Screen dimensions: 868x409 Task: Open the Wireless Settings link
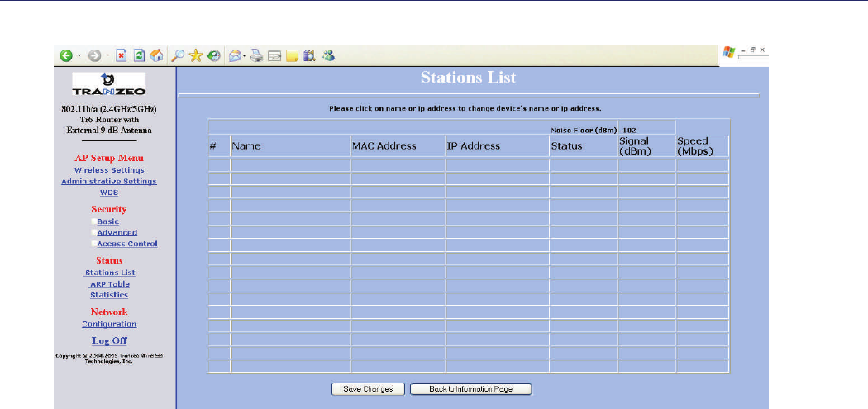click(110, 170)
